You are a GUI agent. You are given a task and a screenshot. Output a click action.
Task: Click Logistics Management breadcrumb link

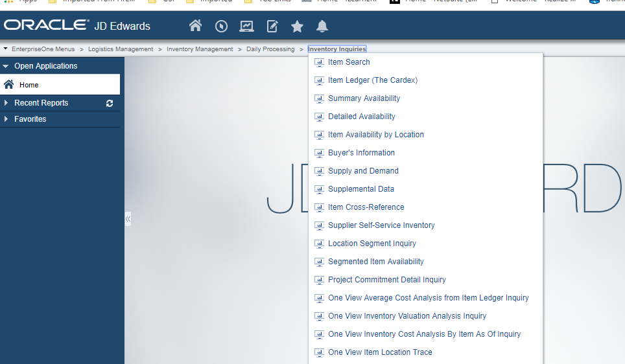coord(121,49)
